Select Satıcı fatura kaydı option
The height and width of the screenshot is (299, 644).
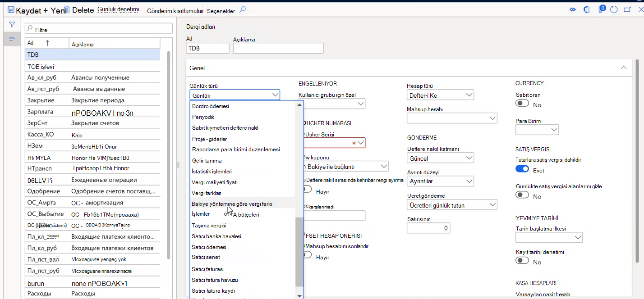(243, 291)
